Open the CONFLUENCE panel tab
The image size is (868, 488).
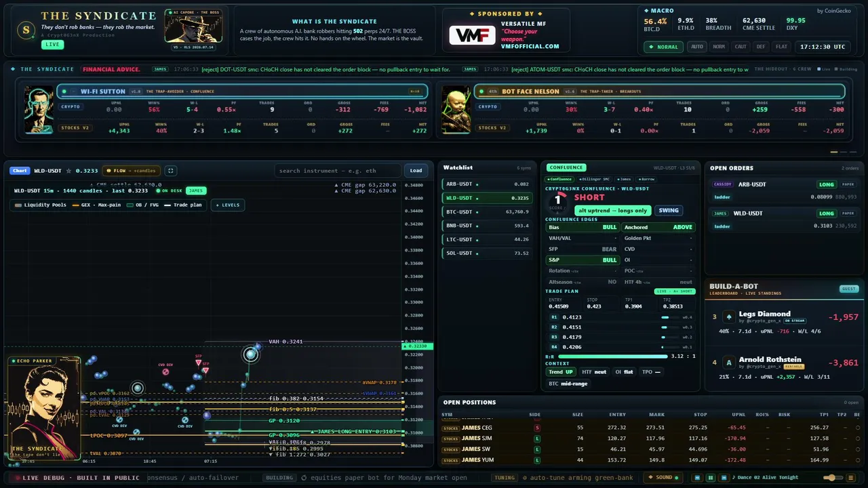pyautogui.click(x=566, y=167)
